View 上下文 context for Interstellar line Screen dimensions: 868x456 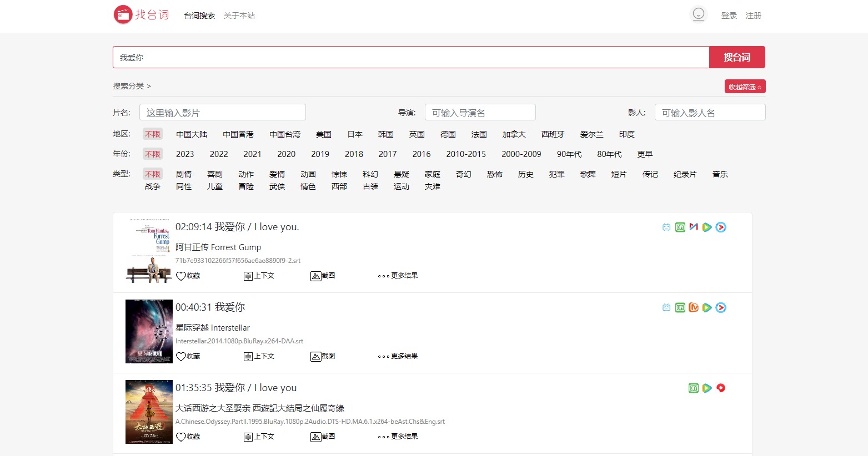(259, 356)
